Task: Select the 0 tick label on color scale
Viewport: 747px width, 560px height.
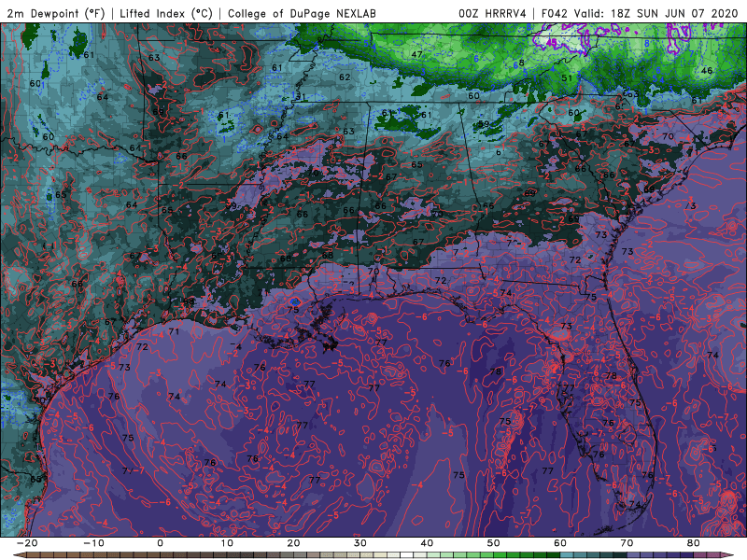Action: [160, 543]
